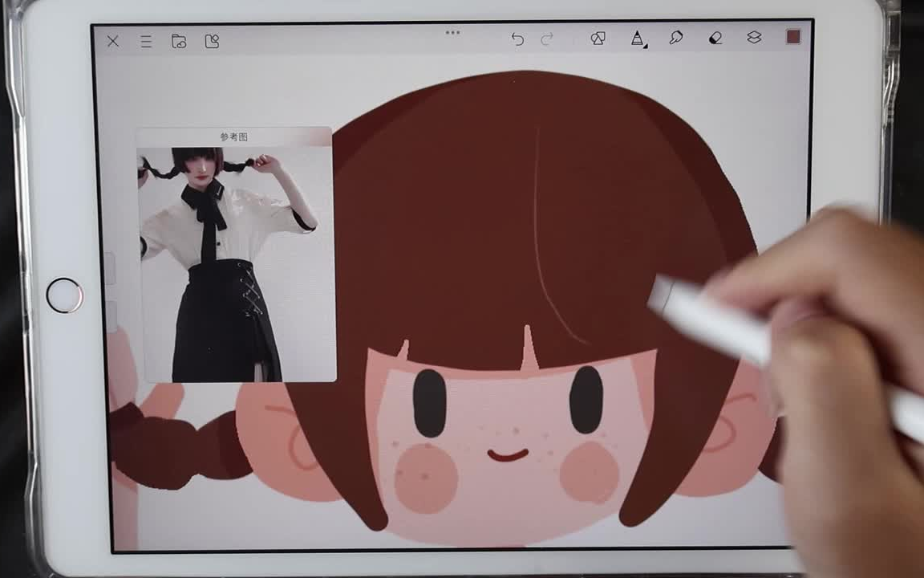Open the current color swatch
The width and height of the screenshot is (924, 578).
[792, 37]
